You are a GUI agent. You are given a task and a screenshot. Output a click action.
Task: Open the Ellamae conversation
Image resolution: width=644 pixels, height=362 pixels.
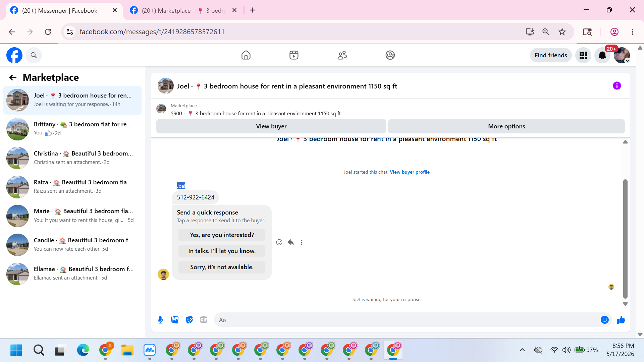pyautogui.click(x=72, y=274)
